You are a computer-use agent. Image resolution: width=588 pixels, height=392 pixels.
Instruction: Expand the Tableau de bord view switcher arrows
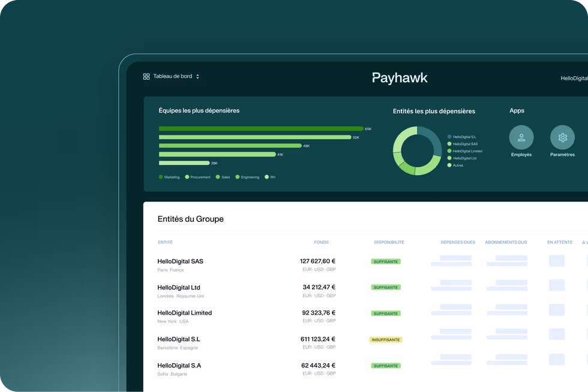pos(197,77)
